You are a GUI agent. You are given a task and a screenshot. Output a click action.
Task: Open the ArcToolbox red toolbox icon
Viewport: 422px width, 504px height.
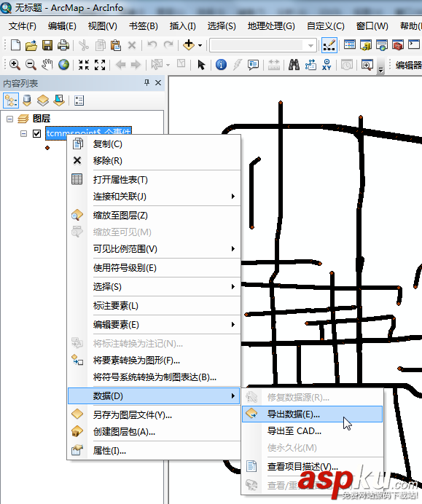398,45
